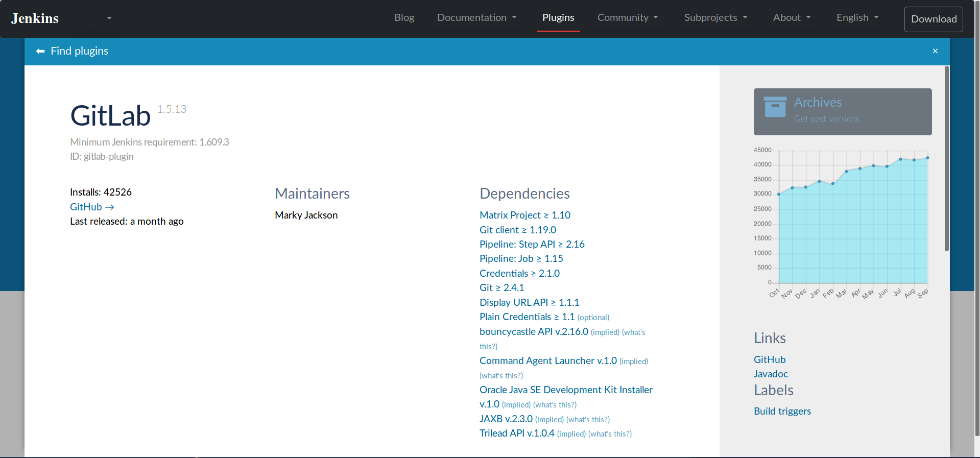
Task: Click the Sep data point on installs chart
Action: (927, 158)
